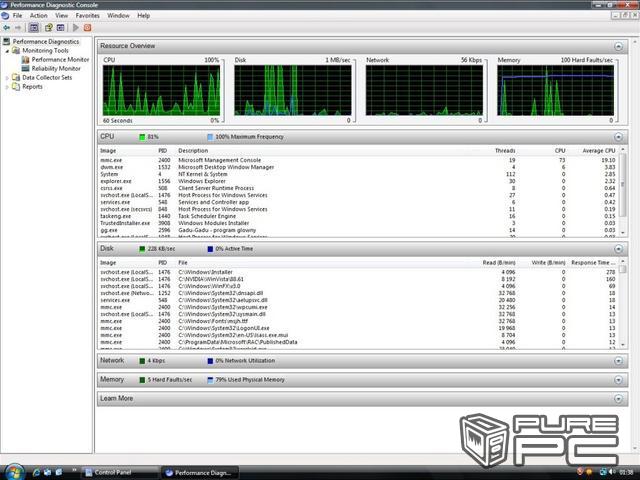
Task: Open the Window menu
Action: click(118, 16)
